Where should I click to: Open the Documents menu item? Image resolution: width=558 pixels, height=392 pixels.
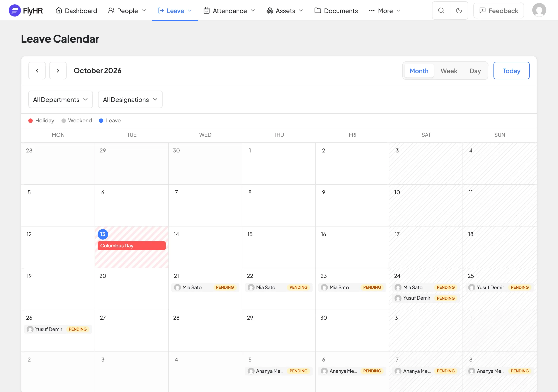tap(336, 10)
